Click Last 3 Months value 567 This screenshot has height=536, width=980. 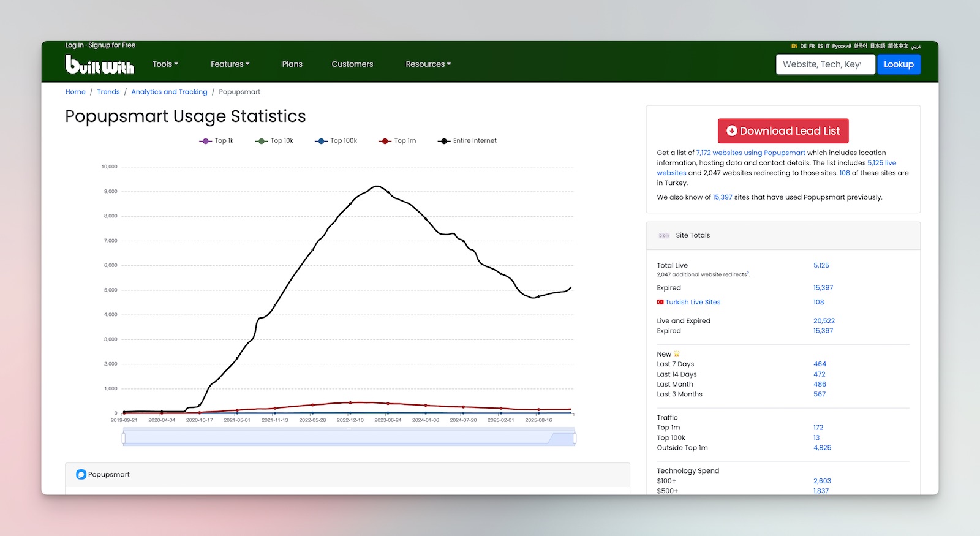[x=820, y=394]
